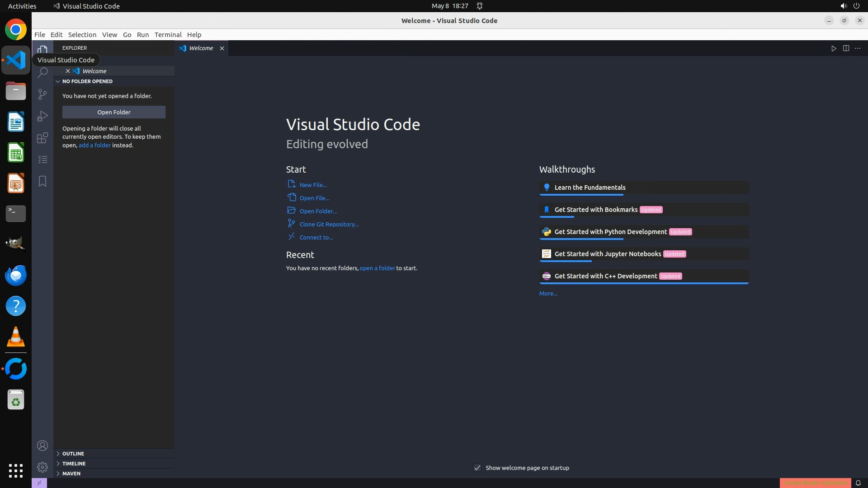Expand the TIMELINE section

[74, 464]
